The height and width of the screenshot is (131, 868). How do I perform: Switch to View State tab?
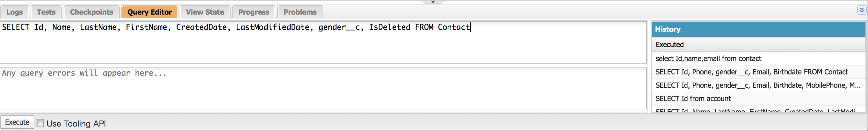205,12
